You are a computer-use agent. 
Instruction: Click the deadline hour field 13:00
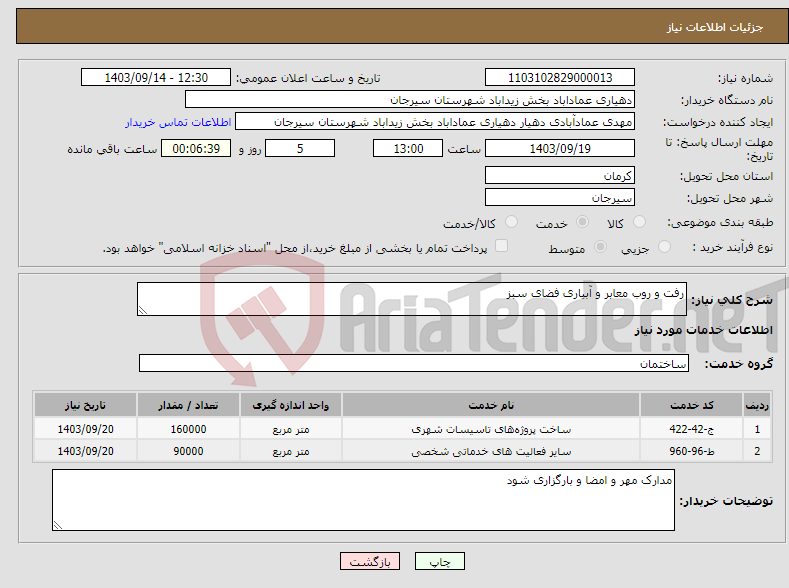408,148
